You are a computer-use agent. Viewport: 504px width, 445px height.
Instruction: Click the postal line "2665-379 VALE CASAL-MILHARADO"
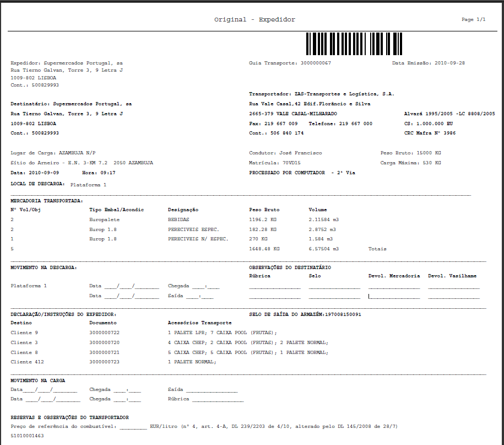click(293, 114)
